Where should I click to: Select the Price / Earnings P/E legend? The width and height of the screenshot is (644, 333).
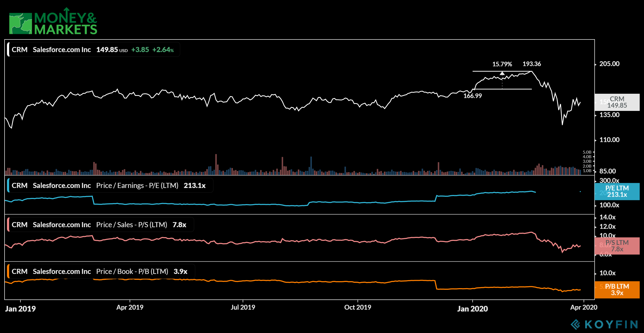click(x=110, y=186)
